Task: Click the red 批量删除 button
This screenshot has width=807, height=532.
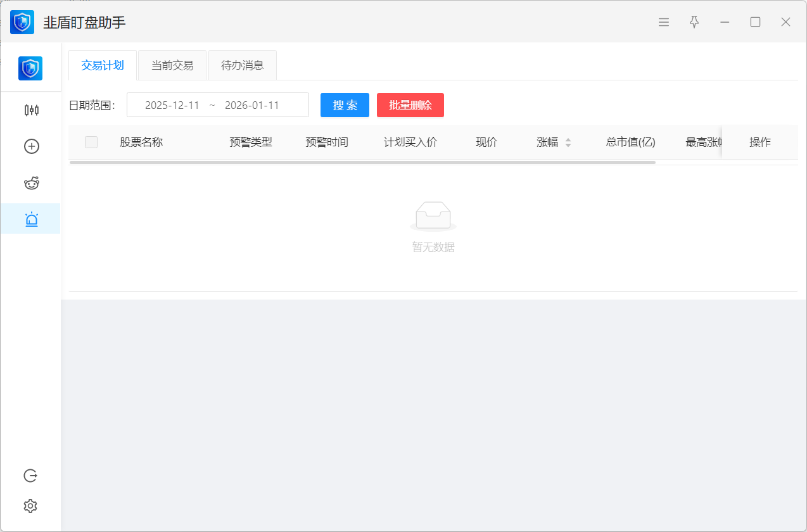Action: 410,105
